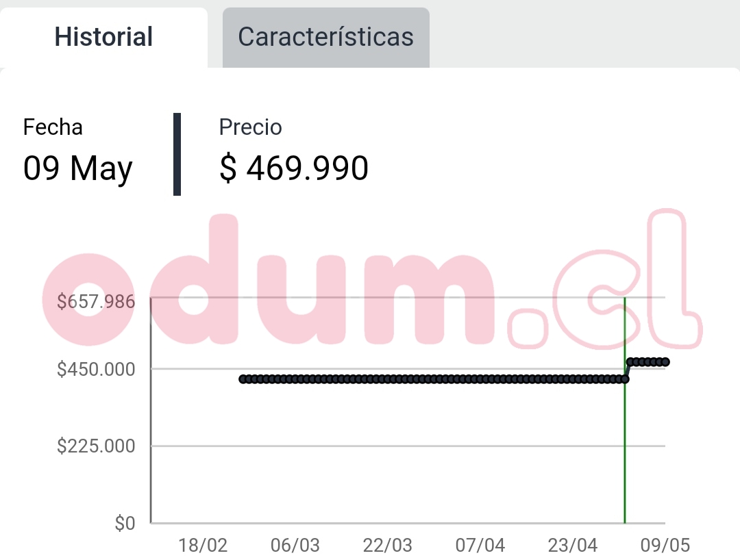Click the 09/05 date on the x-axis
Screen dimensions: 740x560
pos(665,546)
